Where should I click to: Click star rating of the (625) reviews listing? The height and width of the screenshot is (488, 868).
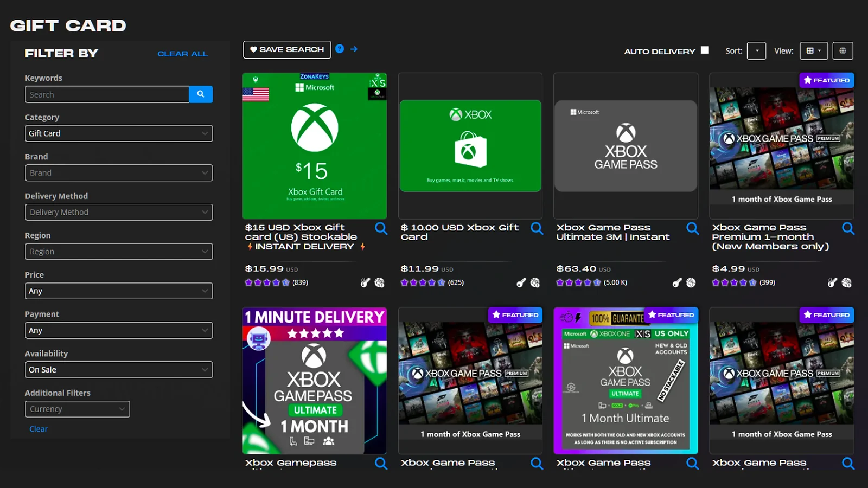(423, 282)
